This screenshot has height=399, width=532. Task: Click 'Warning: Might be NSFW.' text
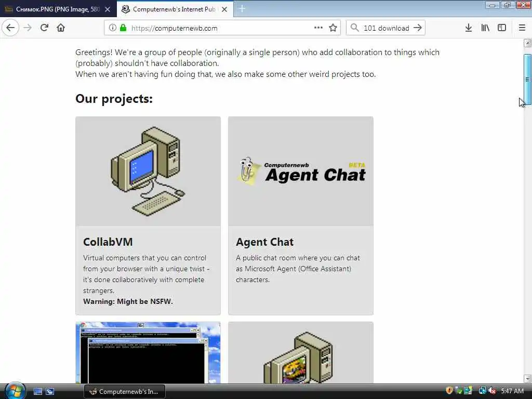pyautogui.click(x=128, y=301)
